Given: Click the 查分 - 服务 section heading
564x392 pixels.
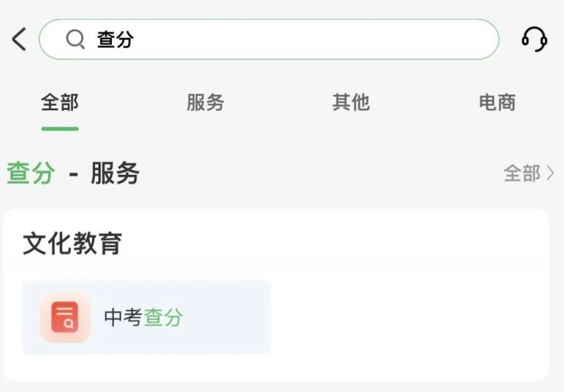Looking at the screenshot, I should (x=73, y=173).
